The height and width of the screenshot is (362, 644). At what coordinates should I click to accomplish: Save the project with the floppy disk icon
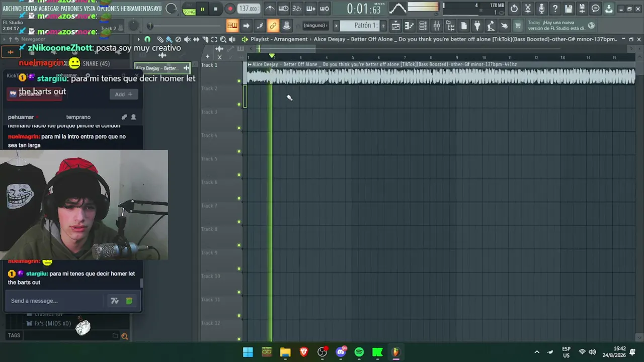point(569,9)
